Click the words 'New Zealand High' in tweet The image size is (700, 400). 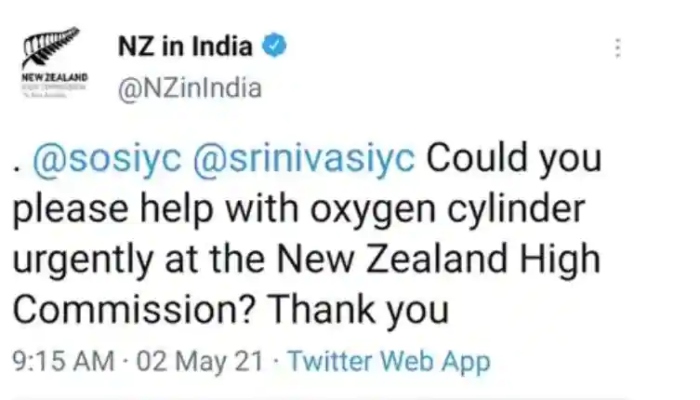[438, 259]
